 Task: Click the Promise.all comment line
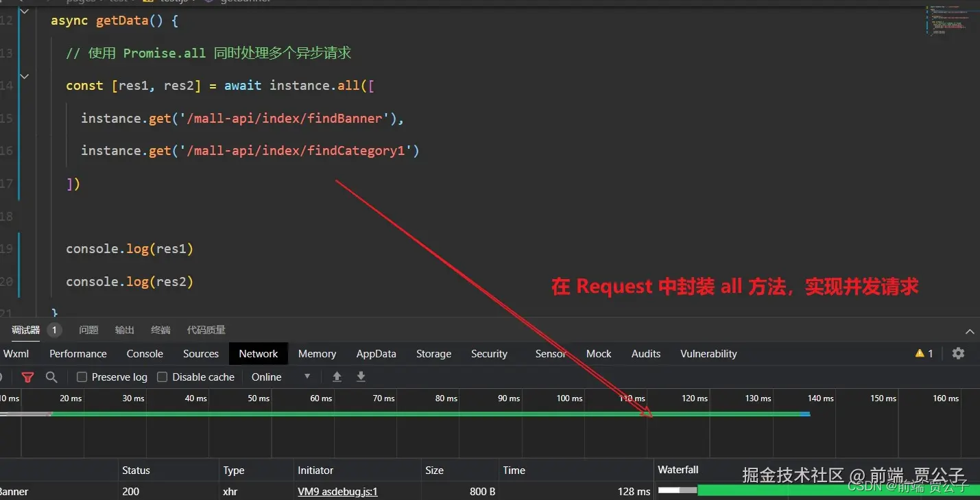coord(208,53)
